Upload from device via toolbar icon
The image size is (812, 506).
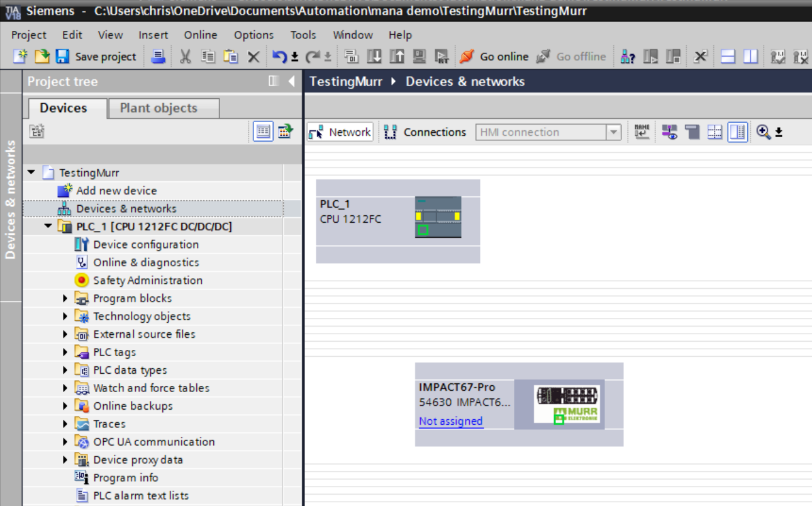(397, 57)
